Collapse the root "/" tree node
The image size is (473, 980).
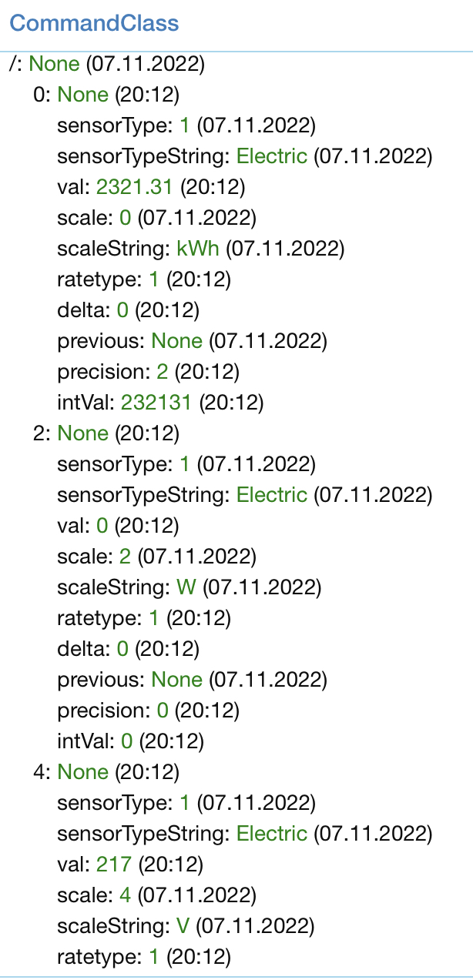coord(13,65)
